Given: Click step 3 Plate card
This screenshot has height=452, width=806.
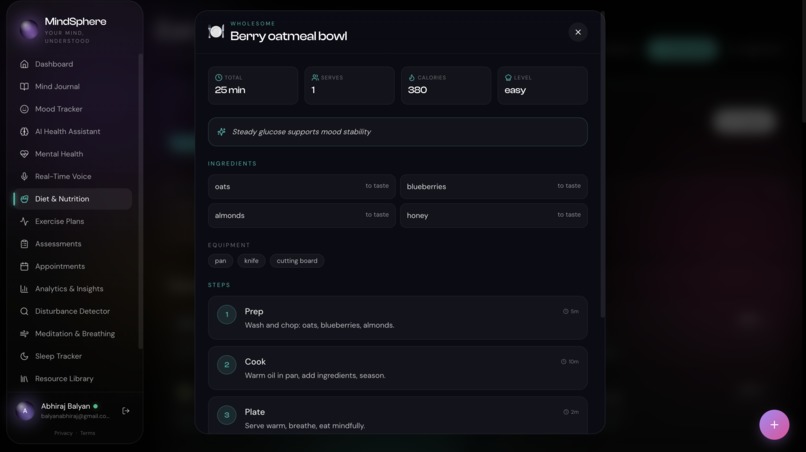Looking at the screenshot, I should click(398, 415).
